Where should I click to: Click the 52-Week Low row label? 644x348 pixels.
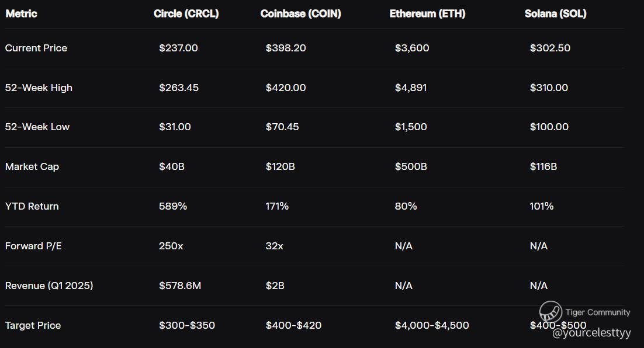[37, 127]
